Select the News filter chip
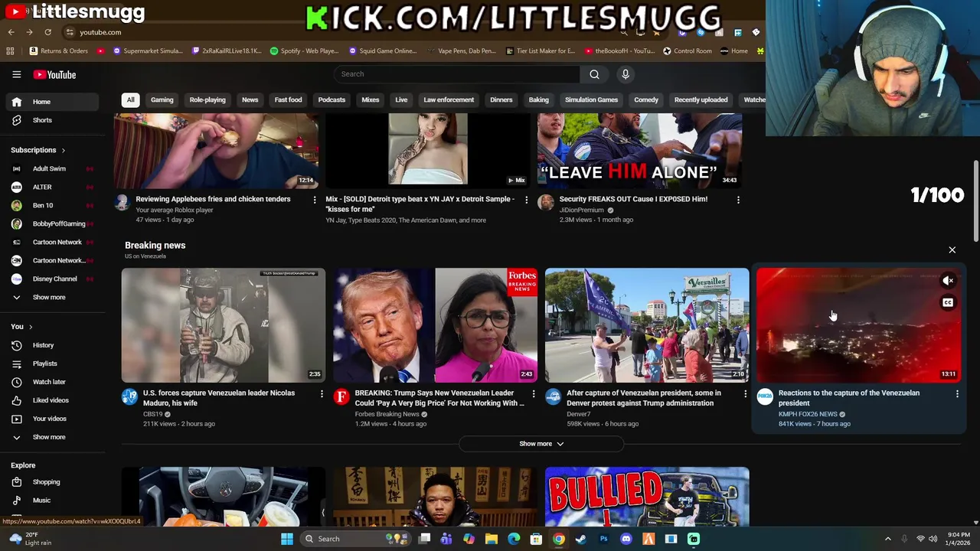980x551 pixels. (x=250, y=99)
